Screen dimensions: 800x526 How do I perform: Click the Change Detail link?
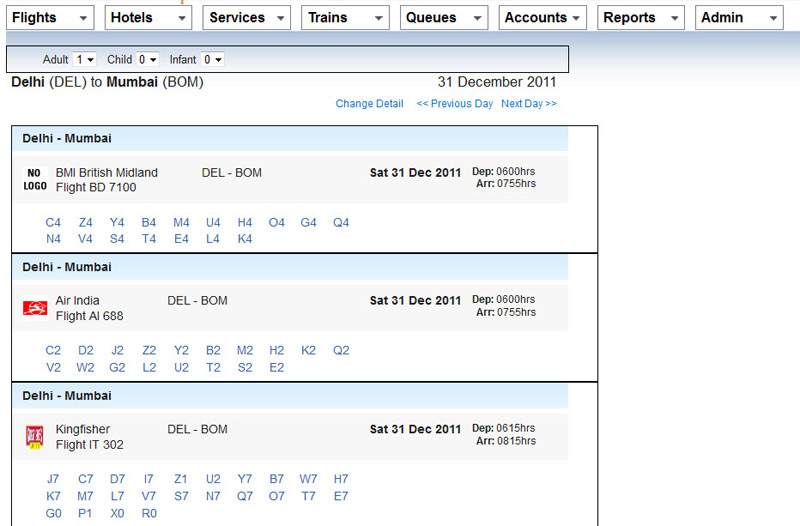pos(369,104)
